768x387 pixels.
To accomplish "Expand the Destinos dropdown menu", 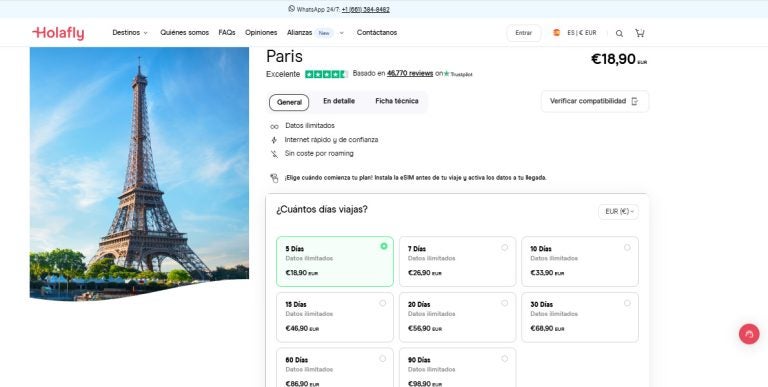I will tap(130, 33).
